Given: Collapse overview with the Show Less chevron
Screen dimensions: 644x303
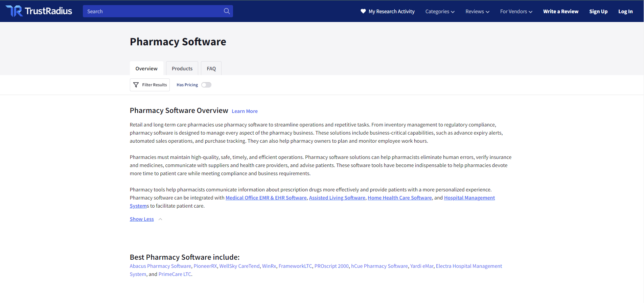Looking at the screenshot, I should point(160,219).
